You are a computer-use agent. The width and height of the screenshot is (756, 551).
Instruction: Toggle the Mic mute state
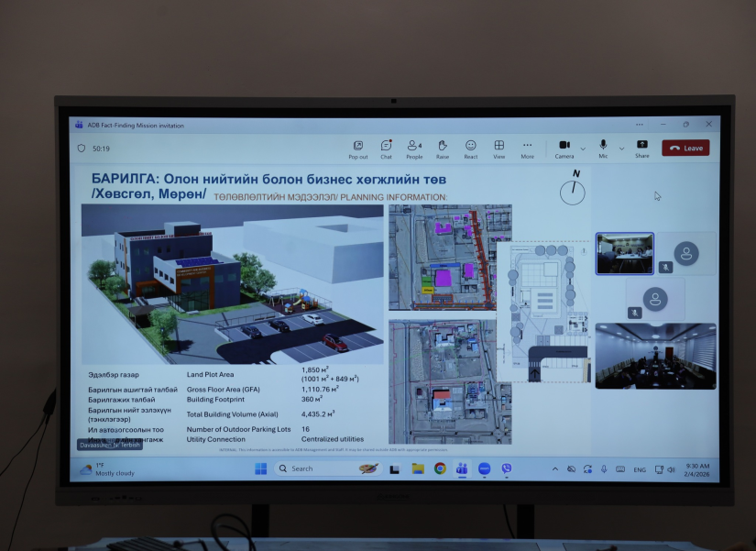coord(603,148)
